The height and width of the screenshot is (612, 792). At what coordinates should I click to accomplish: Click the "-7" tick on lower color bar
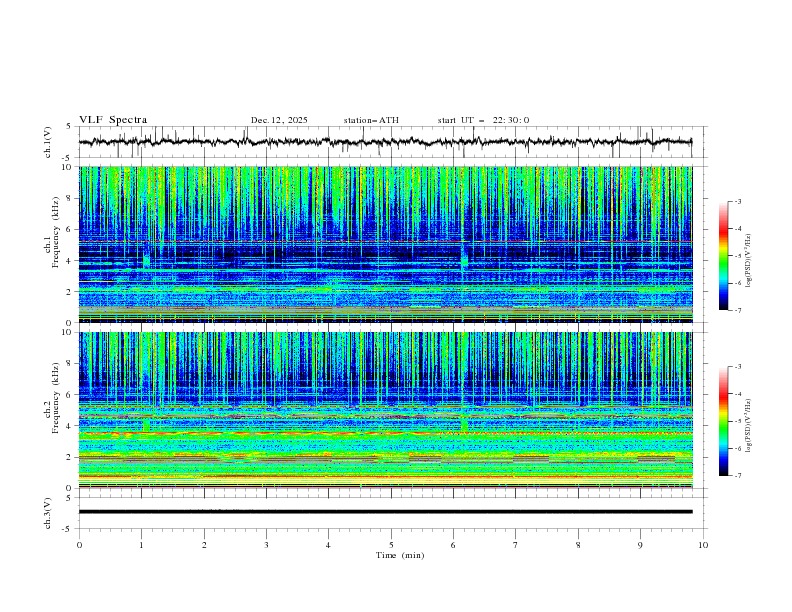[x=738, y=475]
